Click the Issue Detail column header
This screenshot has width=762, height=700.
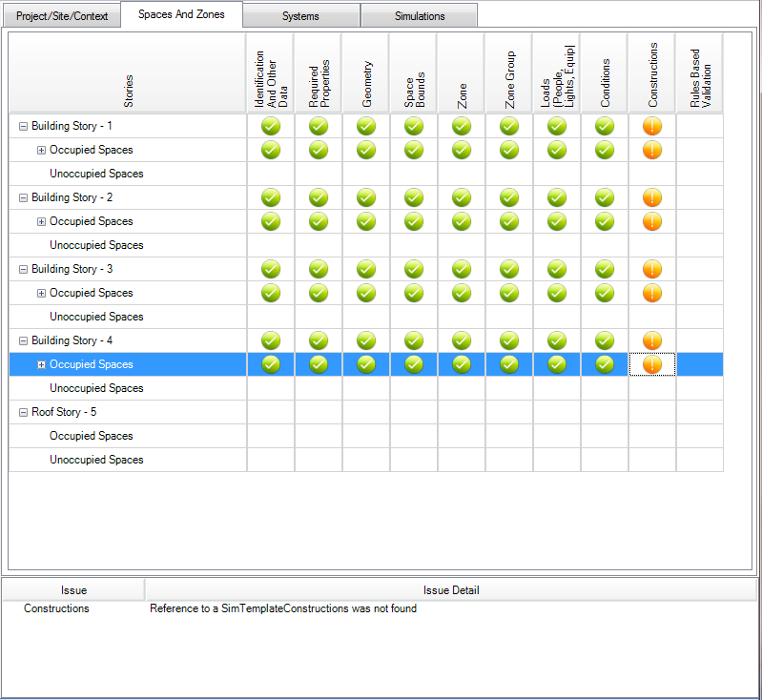451,590
